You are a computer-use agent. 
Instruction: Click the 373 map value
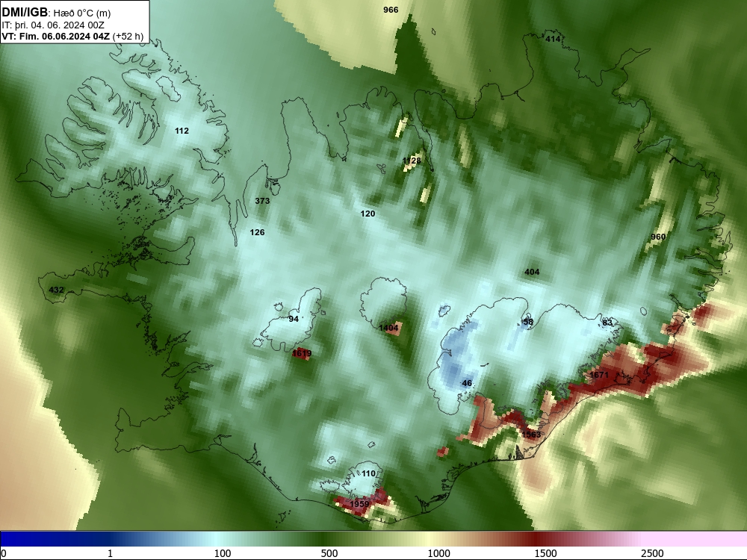point(262,201)
